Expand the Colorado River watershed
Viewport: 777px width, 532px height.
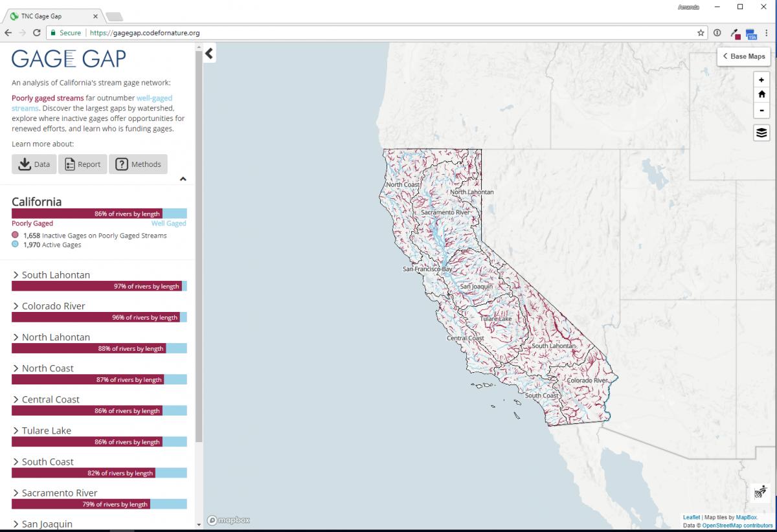pyautogui.click(x=49, y=306)
